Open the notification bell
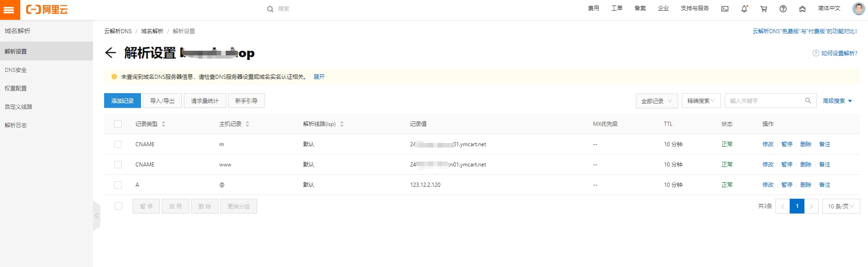The width and height of the screenshot is (868, 267). pyautogui.click(x=744, y=9)
